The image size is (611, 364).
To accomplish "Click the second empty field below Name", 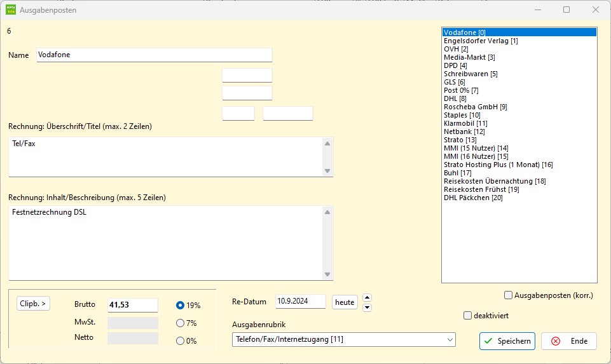I will click(247, 93).
